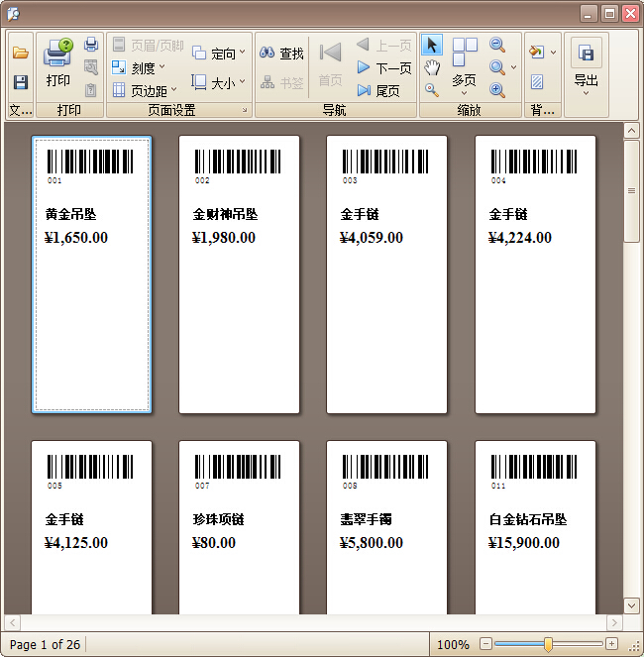Click the zoom in magnifier icon

497,90
